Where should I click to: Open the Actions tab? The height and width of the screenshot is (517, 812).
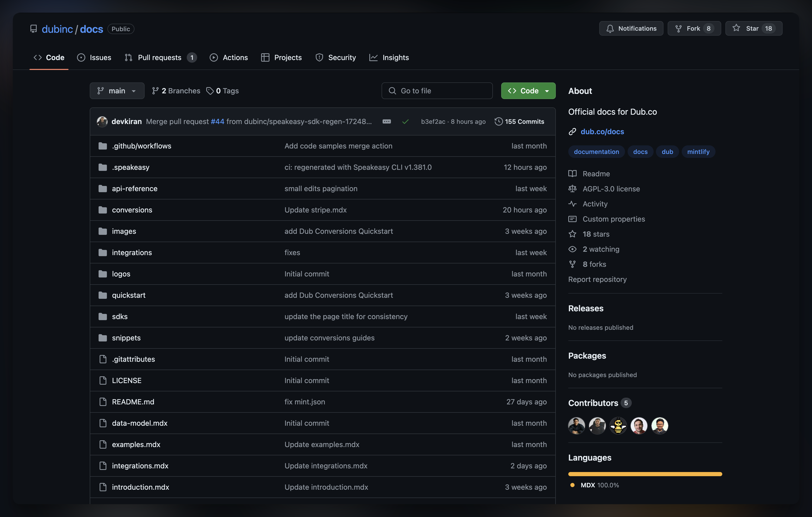(x=229, y=58)
